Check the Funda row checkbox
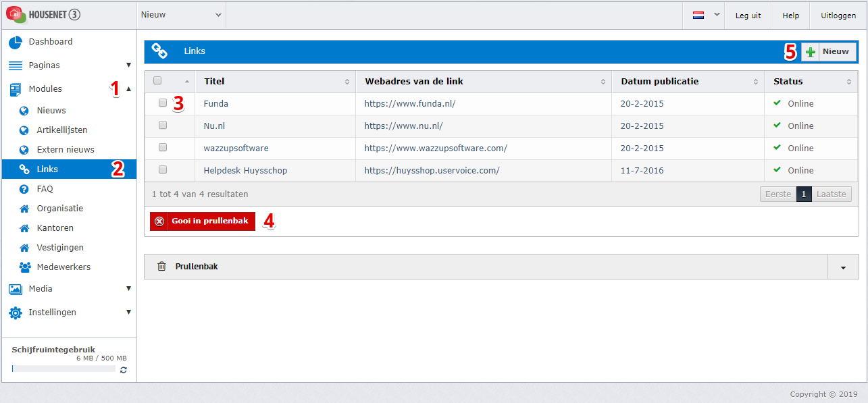 point(163,103)
